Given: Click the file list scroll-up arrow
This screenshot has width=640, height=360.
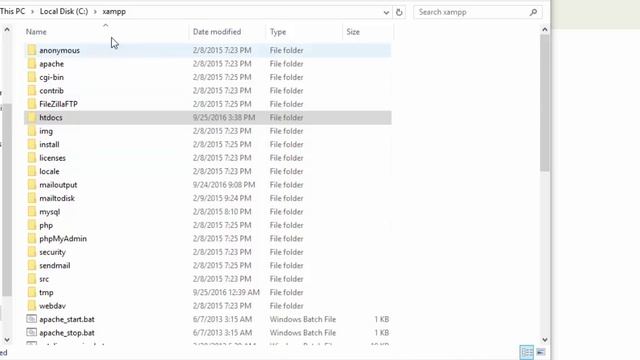Looking at the screenshot, I should [544, 29].
